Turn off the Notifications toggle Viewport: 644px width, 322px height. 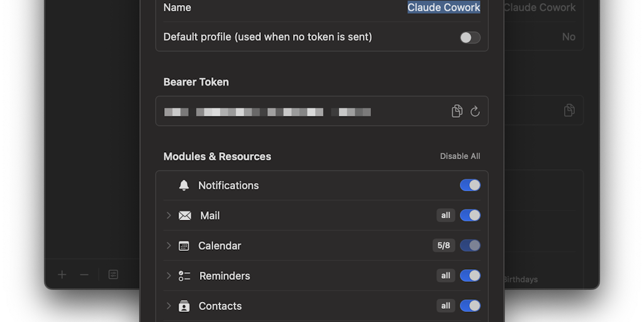pyautogui.click(x=470, y=186)
